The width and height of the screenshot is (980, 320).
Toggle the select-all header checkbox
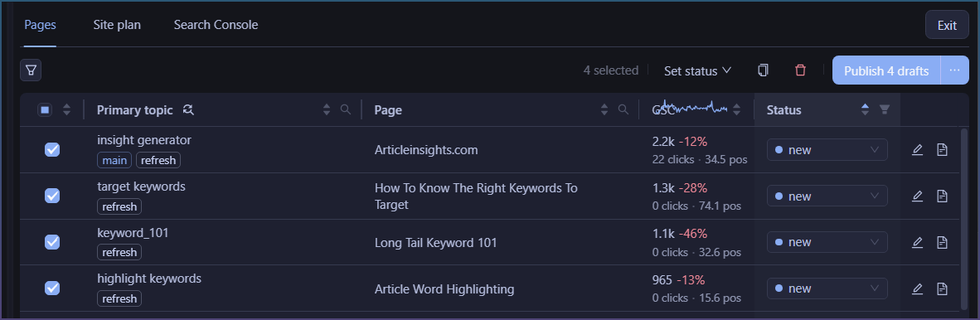point(45,110)
